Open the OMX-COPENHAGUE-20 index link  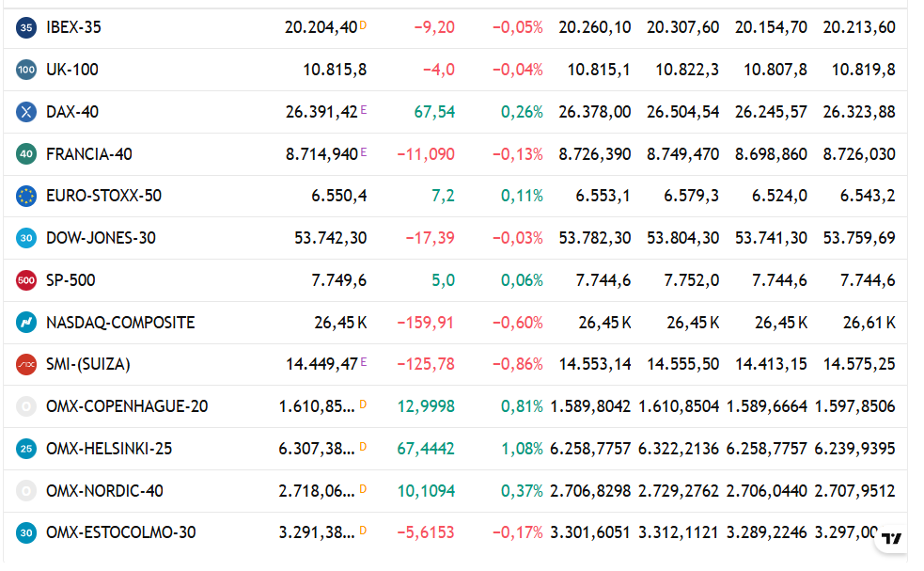tap(127, 406)
